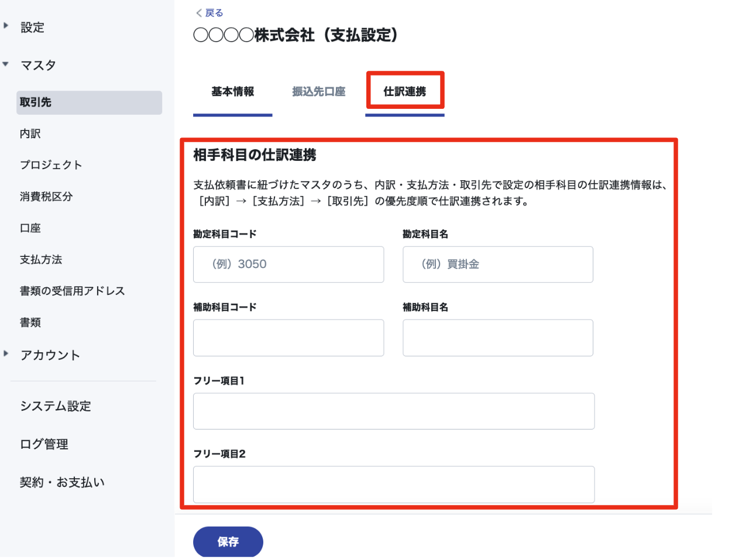Image resolution: width=749 pixels, height=560 pixels.
Task: Click the 保存 button
Action: point(228,542)
